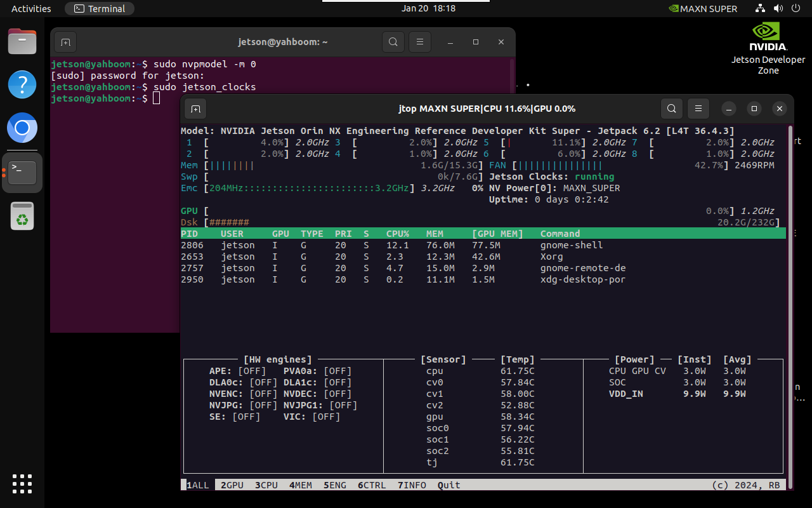The width and height of the screenshot is (812, 508).
Task: Open Jetson Developer Zone desktop icon
Action: 768,48
